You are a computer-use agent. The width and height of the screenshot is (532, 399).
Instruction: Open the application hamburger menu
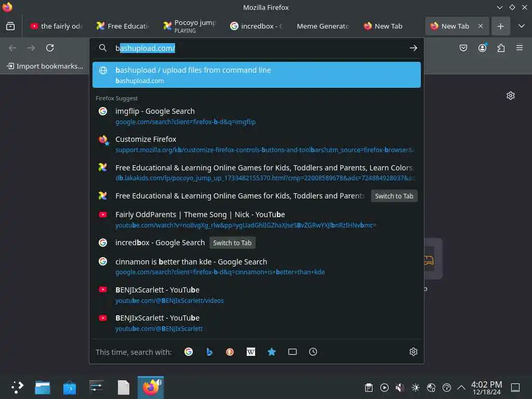(x=520, y=48)
